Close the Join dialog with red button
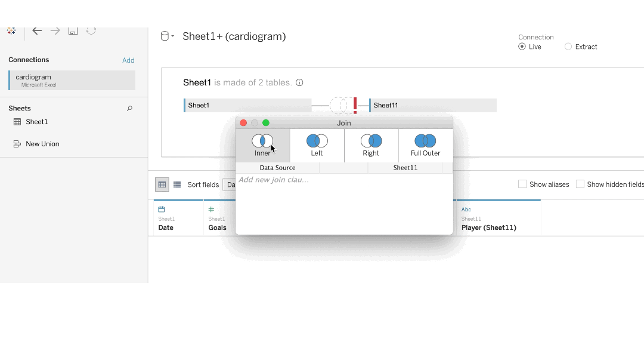The image size is (644, 363). click(243, 123)
